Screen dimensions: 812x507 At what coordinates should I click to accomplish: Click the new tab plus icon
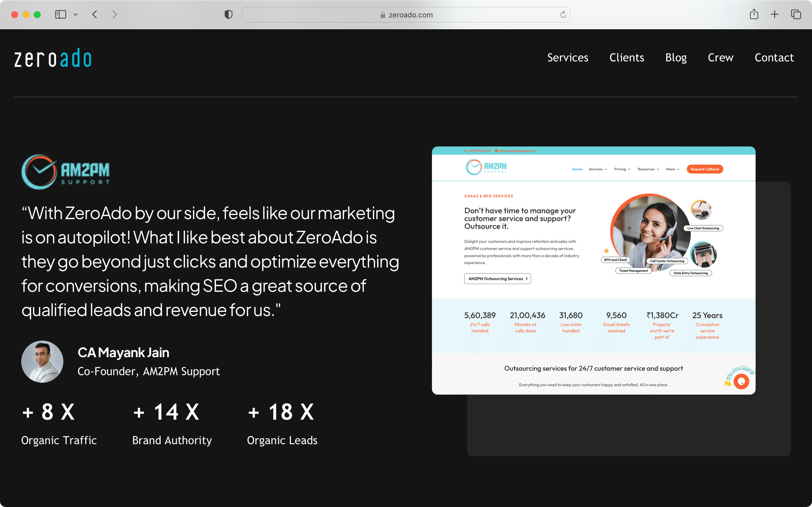[x=775, y=15]
